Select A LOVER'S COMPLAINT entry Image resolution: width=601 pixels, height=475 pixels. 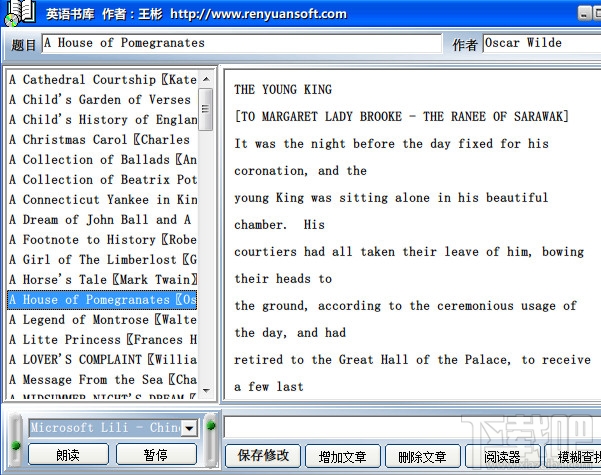103,359
